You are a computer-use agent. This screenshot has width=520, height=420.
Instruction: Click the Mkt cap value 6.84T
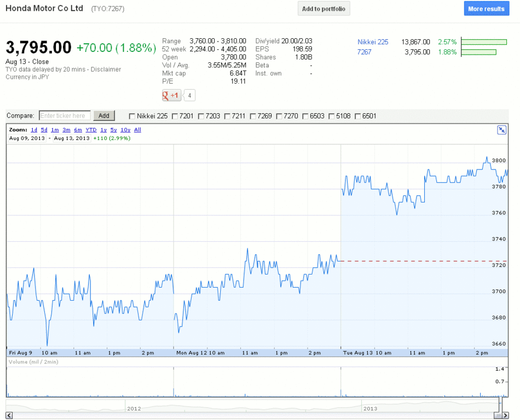pos(238,73)
